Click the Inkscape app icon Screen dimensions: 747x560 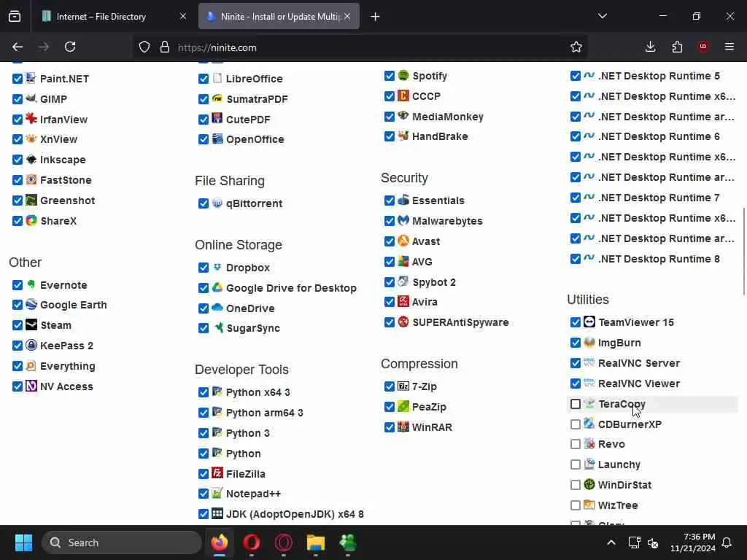[31, 159]
